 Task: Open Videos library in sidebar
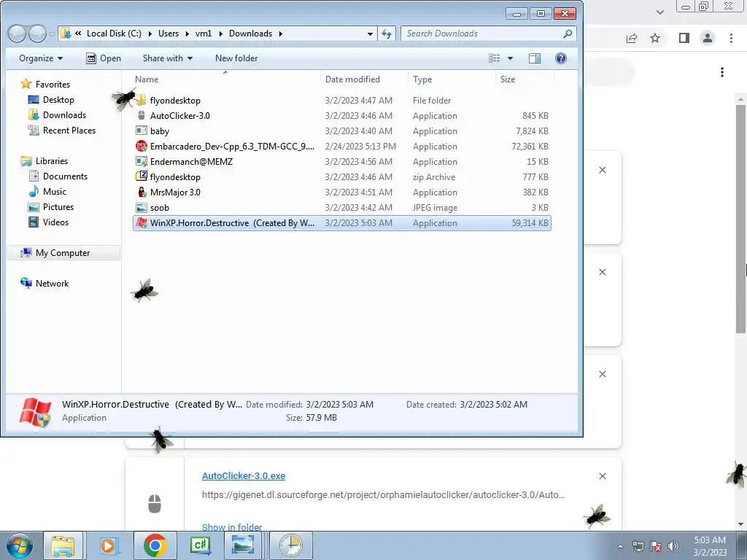(x=55, y=222)
